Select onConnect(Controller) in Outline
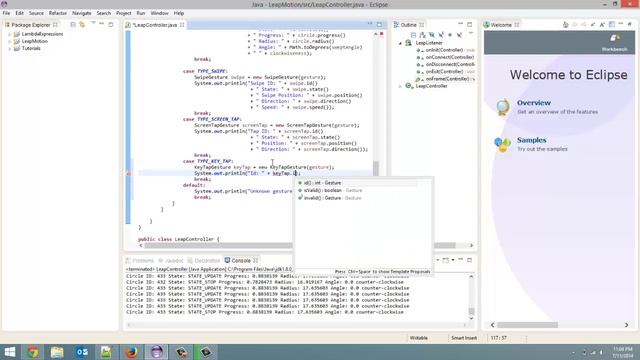The height and width of the screenshot is (360, 640). coord(444,57)
